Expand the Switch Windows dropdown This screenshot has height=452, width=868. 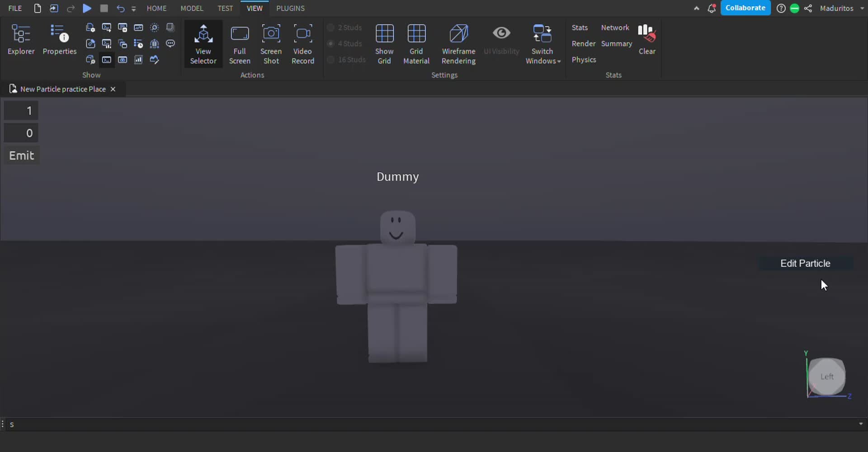coord(543,44)
